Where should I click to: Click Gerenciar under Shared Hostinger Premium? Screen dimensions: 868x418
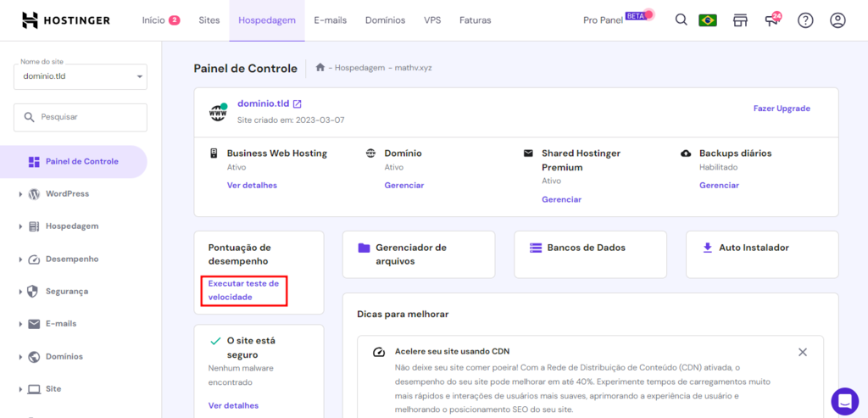[x=561, y=199]
